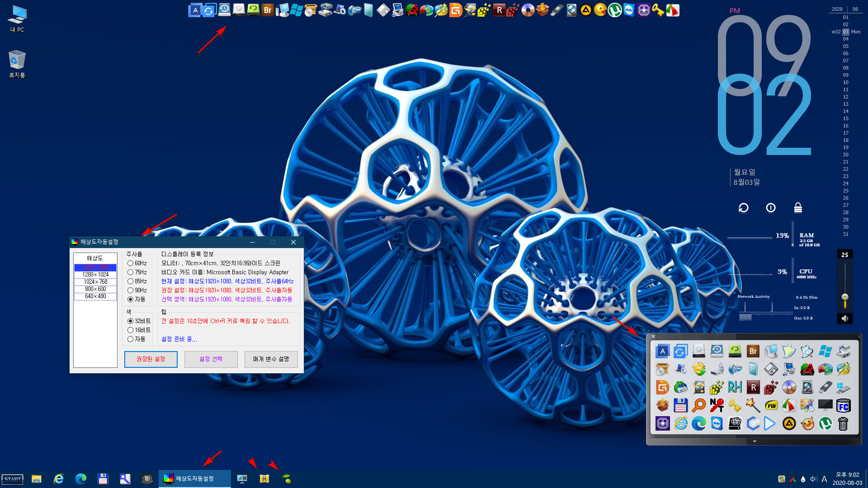
Task: Launch Internet Explorer from the launcher panel
Action: [x=680, y=423]
